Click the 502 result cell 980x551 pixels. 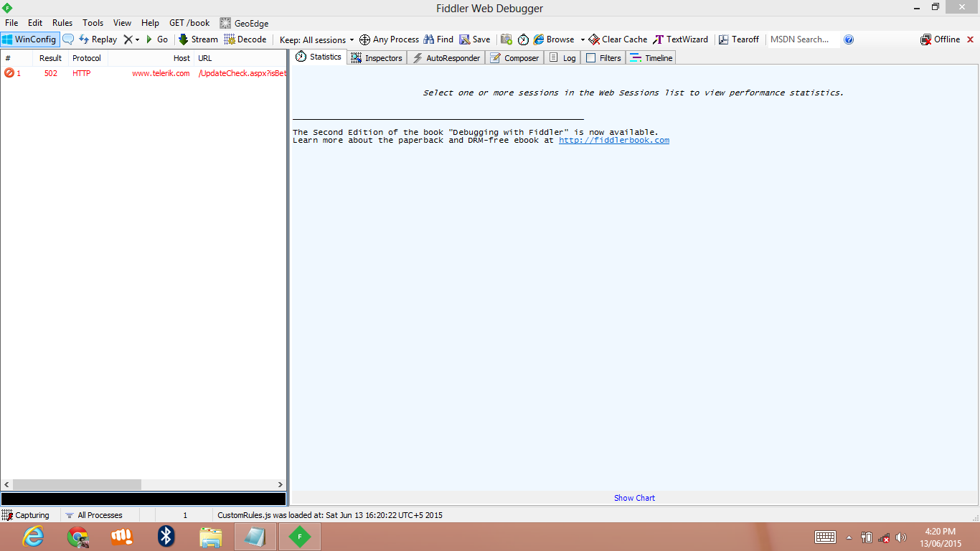[x=50, y=73]
